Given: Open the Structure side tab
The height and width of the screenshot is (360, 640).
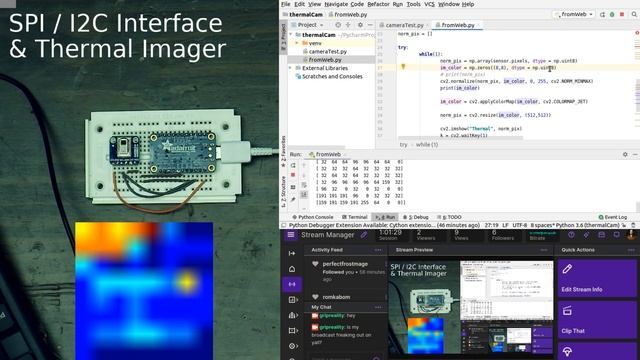Looking at the screenshot, I should pyautogui.click(x=284, y=191).
